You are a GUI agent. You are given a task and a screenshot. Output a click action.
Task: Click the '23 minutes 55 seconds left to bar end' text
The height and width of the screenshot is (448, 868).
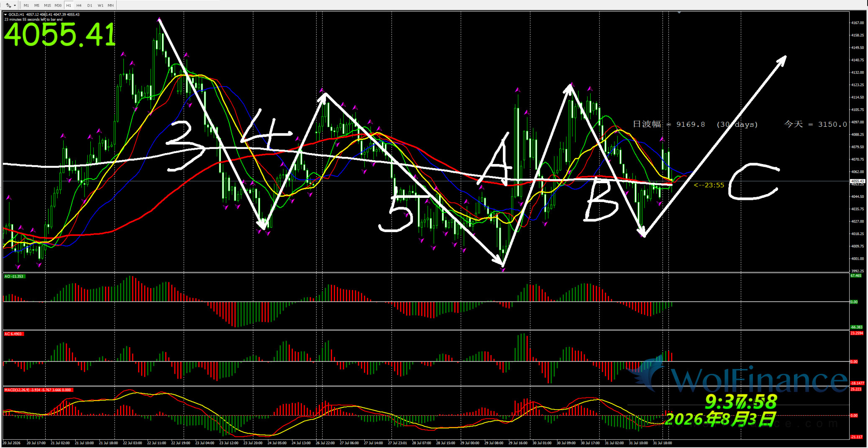coord(33,19)
